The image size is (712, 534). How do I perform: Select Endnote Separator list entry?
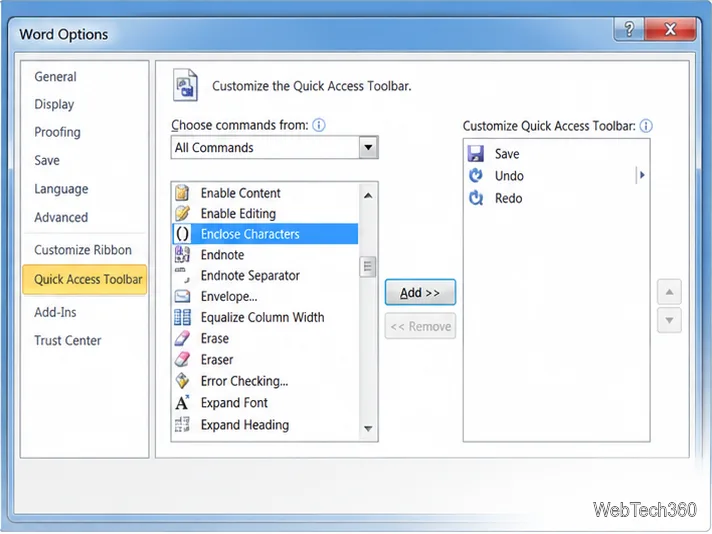point(265,275)
